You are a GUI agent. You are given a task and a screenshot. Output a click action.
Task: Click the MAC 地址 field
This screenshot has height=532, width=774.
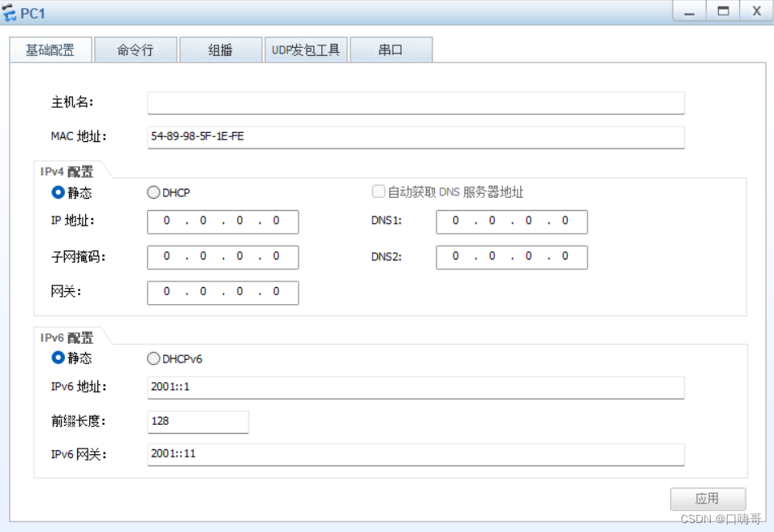tap(415, 137)
